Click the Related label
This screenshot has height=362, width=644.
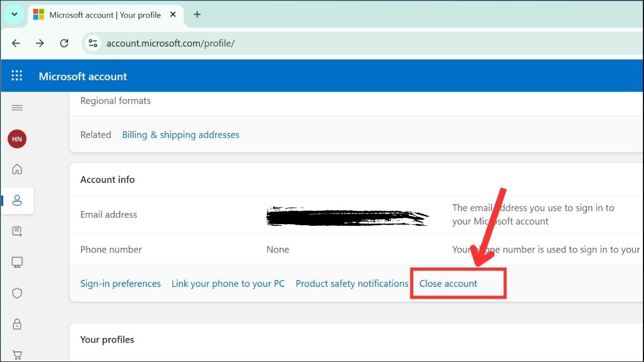[96, 135]
